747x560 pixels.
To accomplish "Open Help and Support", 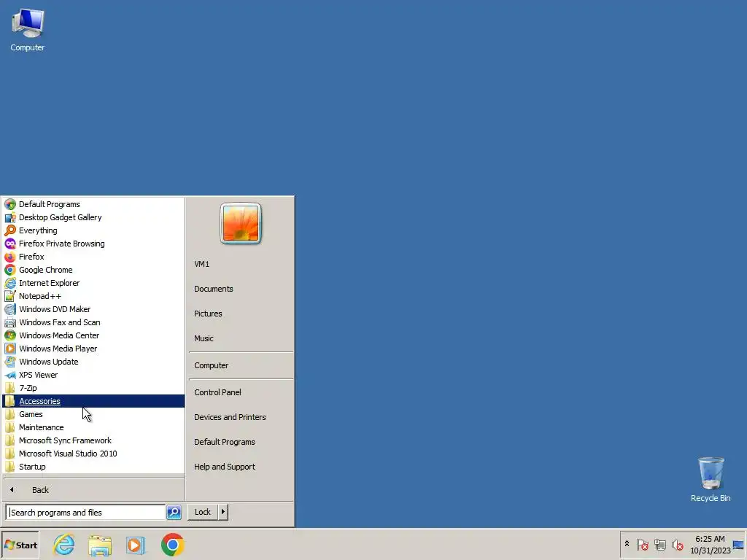I will (225, 467).
